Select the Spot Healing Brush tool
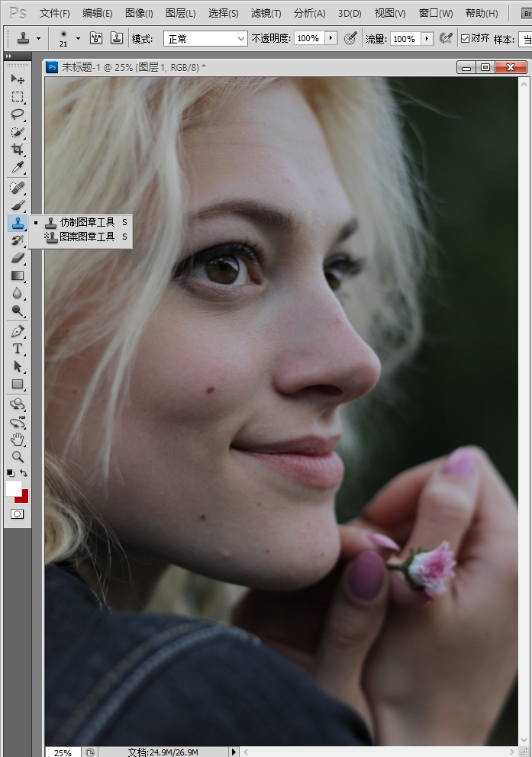 coord(18,187)
